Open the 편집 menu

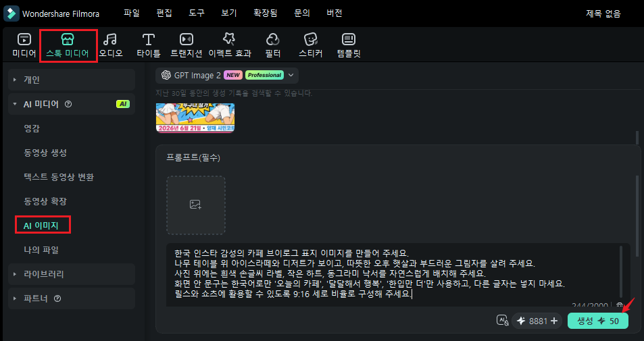tap(164, 13)
